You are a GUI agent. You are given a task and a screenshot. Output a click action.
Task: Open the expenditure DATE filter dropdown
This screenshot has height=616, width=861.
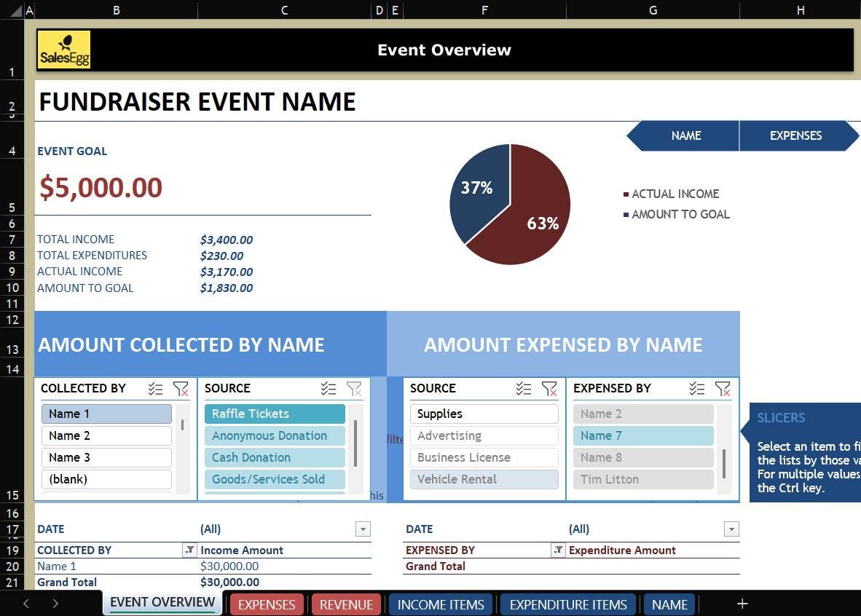(x=731, y=529)
